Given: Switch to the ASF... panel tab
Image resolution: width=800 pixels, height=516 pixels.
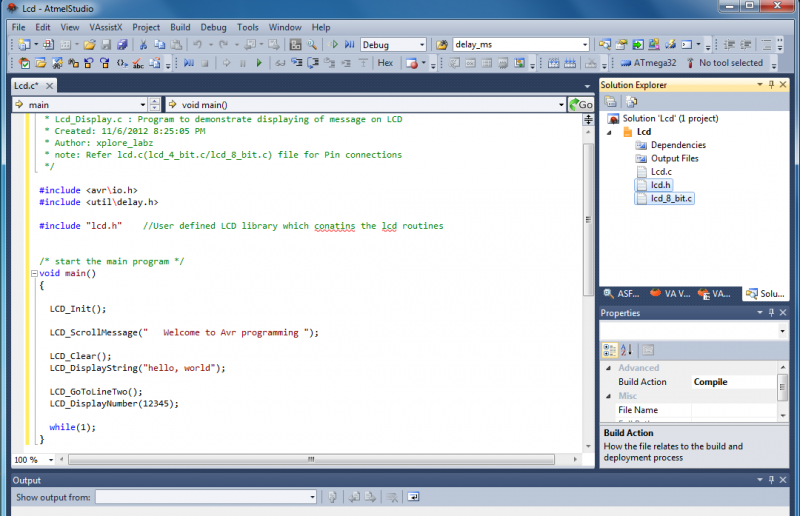Looking at the screenshot, I should [x=622, y=293].
